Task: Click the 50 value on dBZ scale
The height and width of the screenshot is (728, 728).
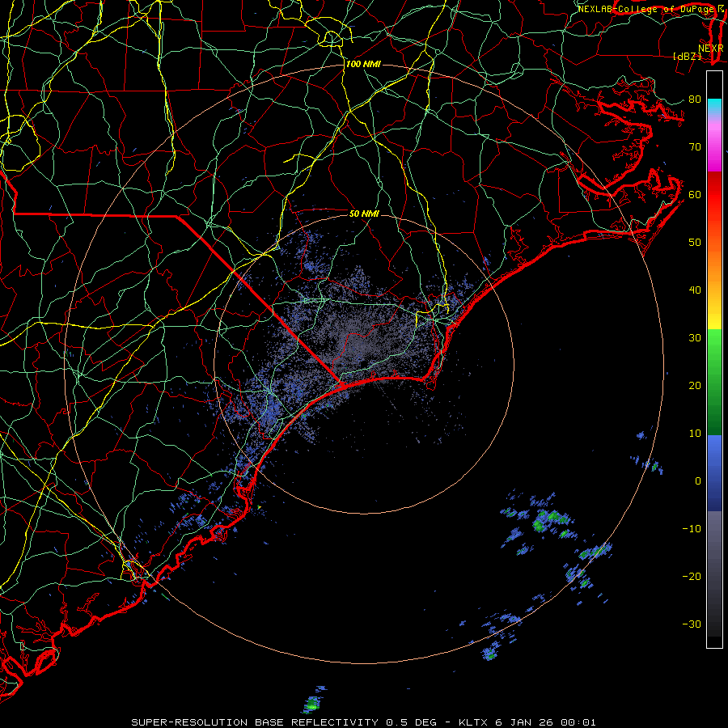Action: pyautogui.click(x=695, y=243)
